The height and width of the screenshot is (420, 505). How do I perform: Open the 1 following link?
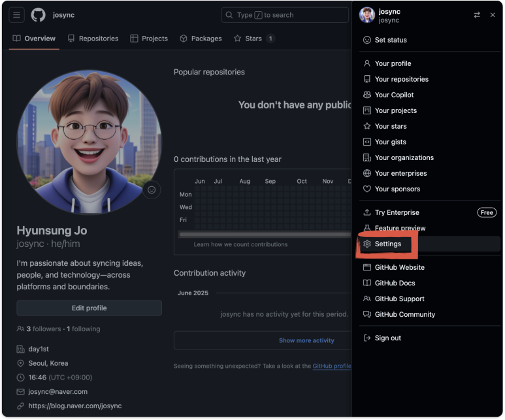84,329
